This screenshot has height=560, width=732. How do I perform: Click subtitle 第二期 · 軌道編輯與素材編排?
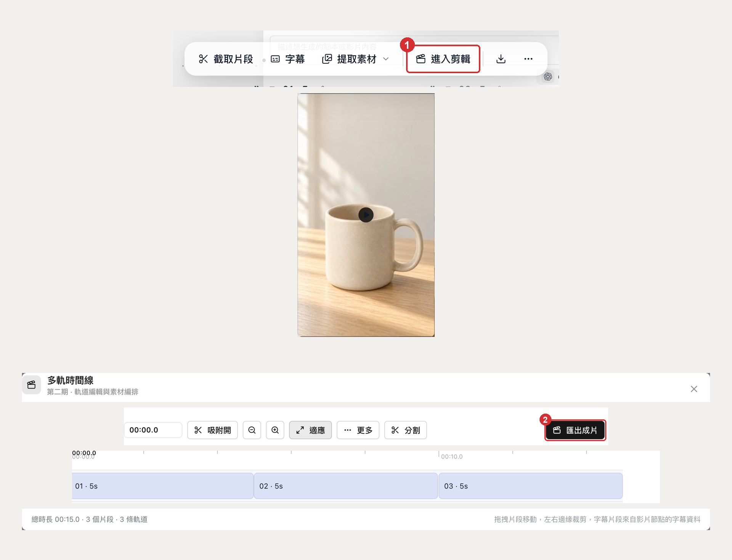[93, 392]
